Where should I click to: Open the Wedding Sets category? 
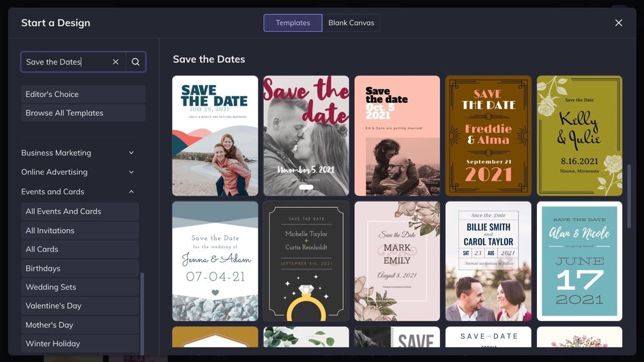tap(80, 287)
